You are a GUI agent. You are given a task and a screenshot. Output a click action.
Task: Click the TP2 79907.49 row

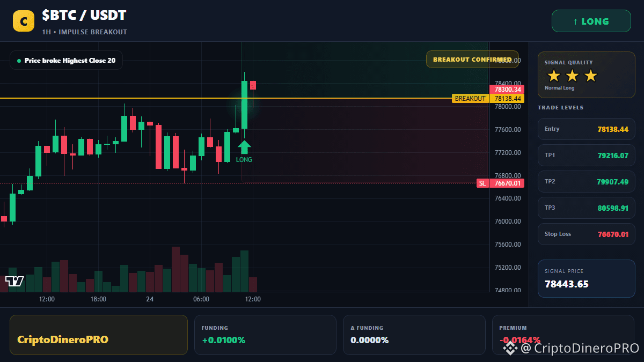[x=586, y=182]
